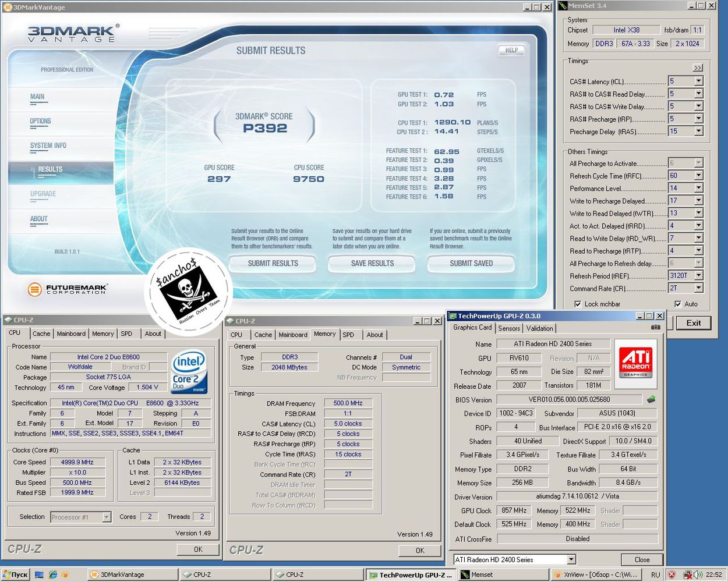This screenshot has width=728, height=582.
Task: Open the Act. to Act. Delayed (tRRD) dropdown
Action: (x=698, y=225)
